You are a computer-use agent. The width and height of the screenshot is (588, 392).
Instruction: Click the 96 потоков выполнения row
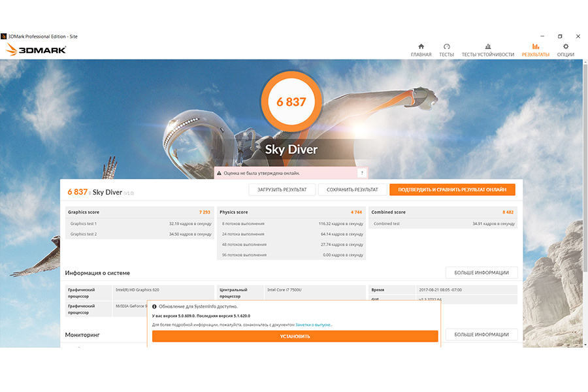coord(291,255)
